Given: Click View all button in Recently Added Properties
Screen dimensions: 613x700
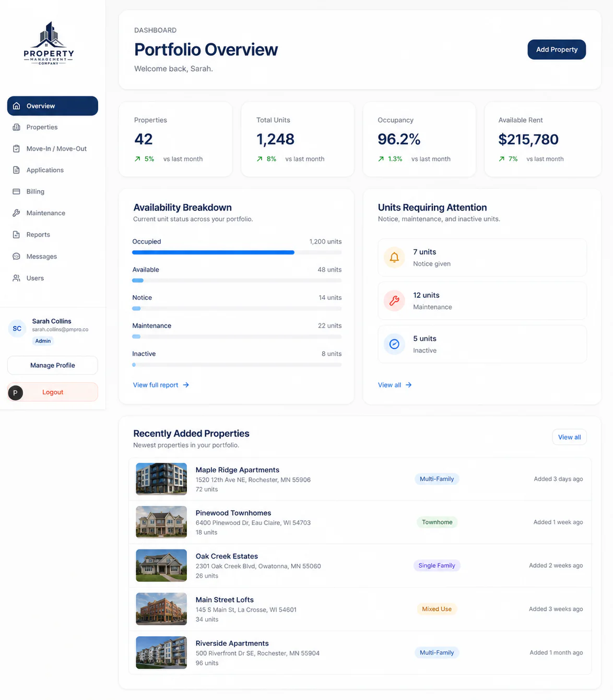Looking at the screenshot, I should click(x=569, y=437).
